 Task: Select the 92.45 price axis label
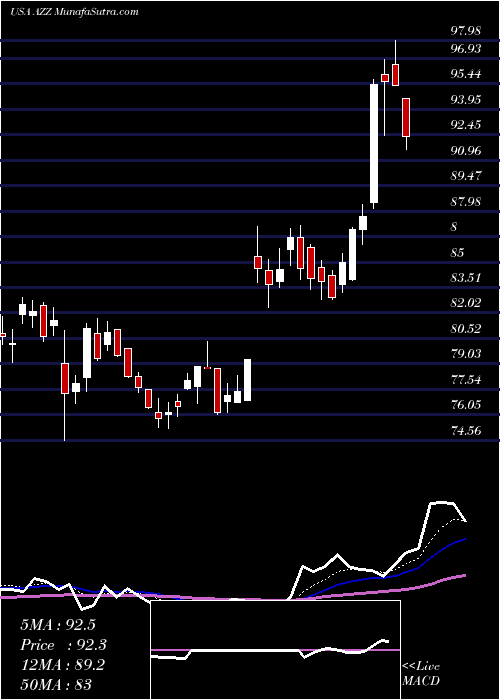(x=466, y=125)
